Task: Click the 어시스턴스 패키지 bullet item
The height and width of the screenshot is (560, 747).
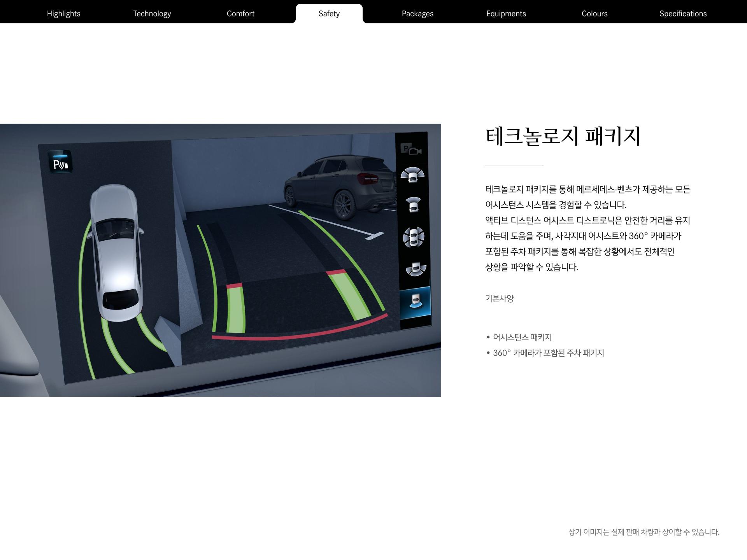Action: 522,337
